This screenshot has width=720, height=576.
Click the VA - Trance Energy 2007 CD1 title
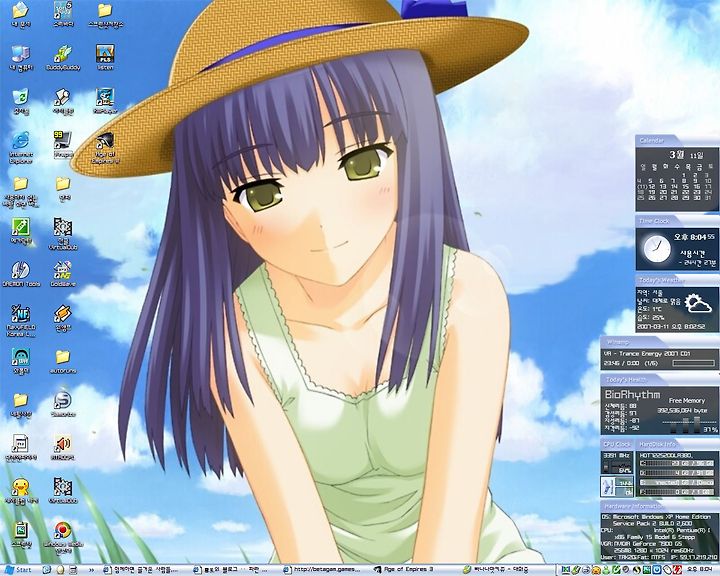click(x=646, y=354)
